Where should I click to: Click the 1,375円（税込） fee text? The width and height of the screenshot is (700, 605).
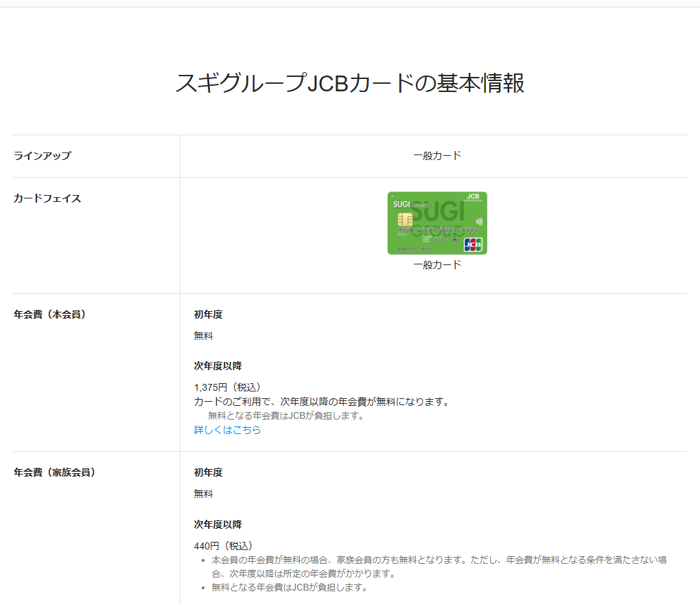[227, 387]
